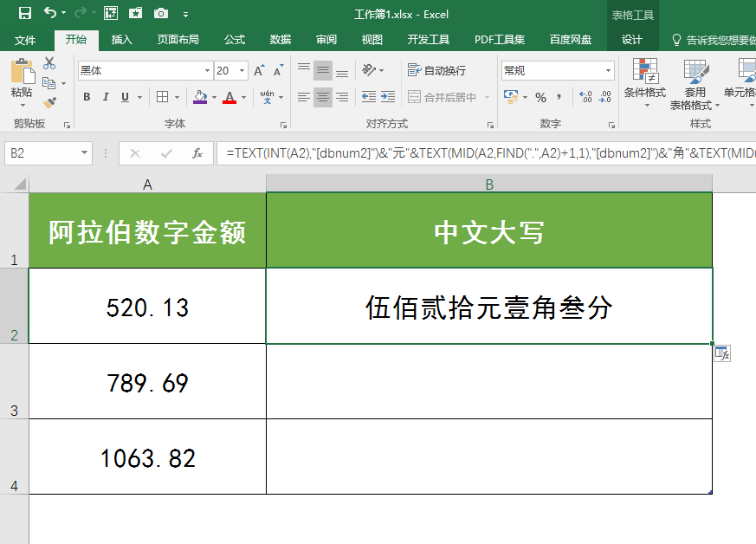Switch to the 公式 Formulas tab

[235, 40]
